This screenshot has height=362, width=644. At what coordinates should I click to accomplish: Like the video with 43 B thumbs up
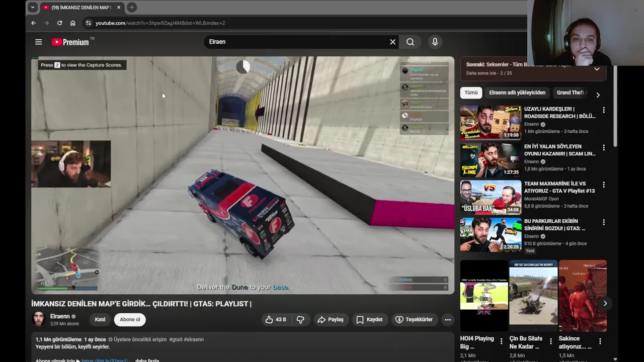tap(276, 320)
